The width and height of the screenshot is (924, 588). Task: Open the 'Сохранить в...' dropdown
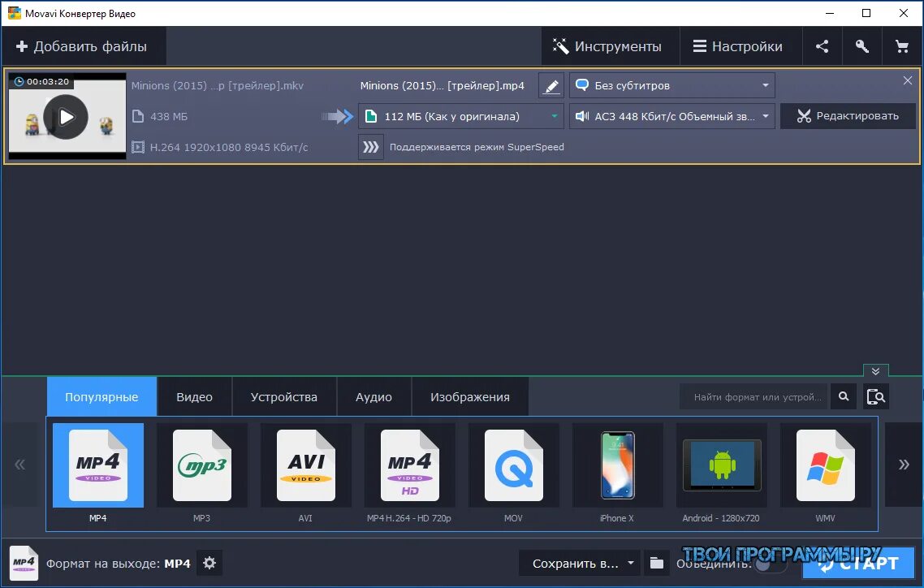(579, 564)
